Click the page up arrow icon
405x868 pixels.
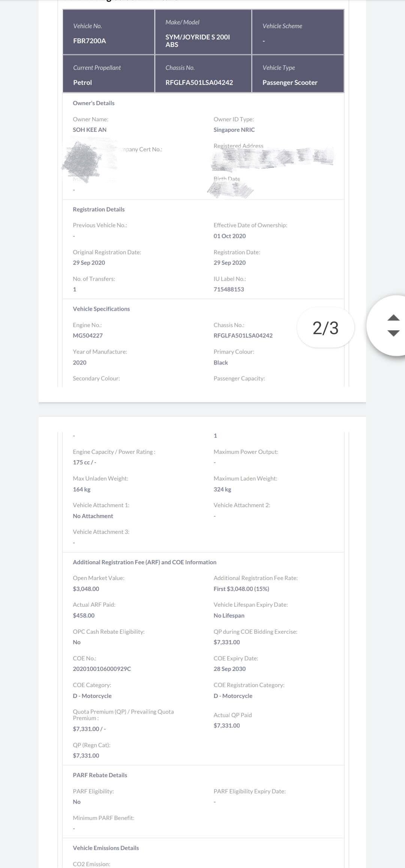click(x=393, y=318)
